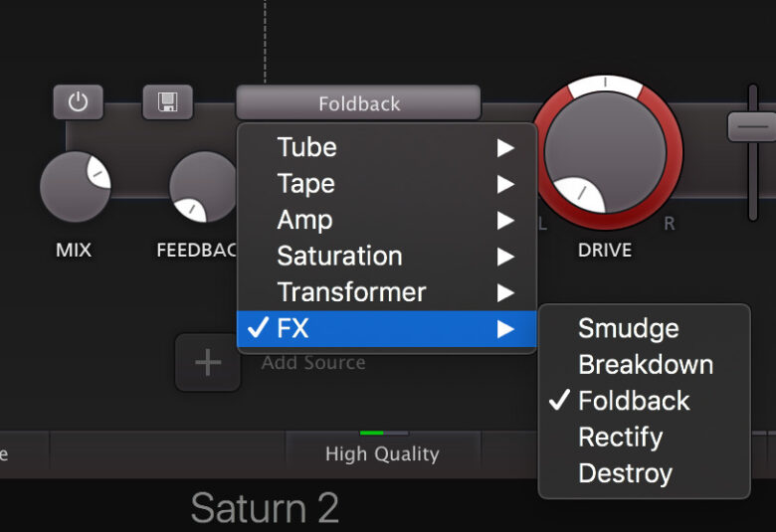Select the checked Foldback style
776x532 pixels.
tap(645, 401)
